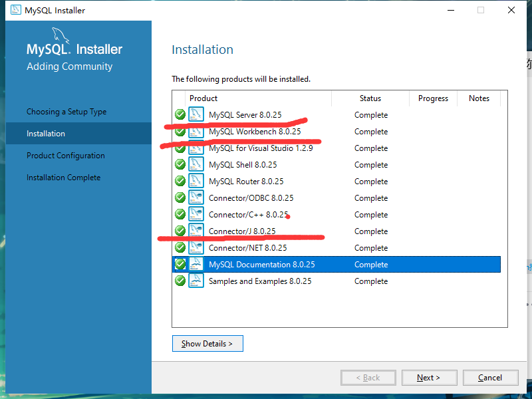This screenshot has width=532, height=399.
Task: Click green checkmark beside Connector/NET 8.0.25
Action: click(x=180, y=247)
